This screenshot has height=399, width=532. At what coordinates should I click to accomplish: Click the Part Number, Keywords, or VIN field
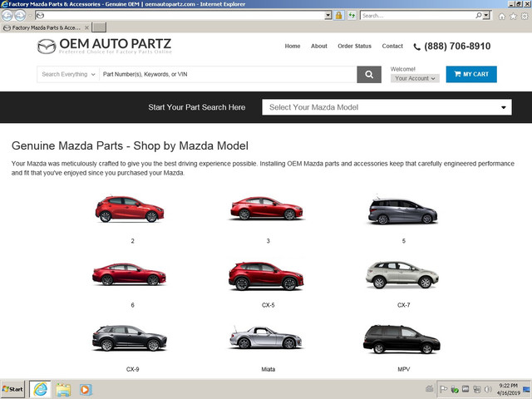[x=228, y=74]
